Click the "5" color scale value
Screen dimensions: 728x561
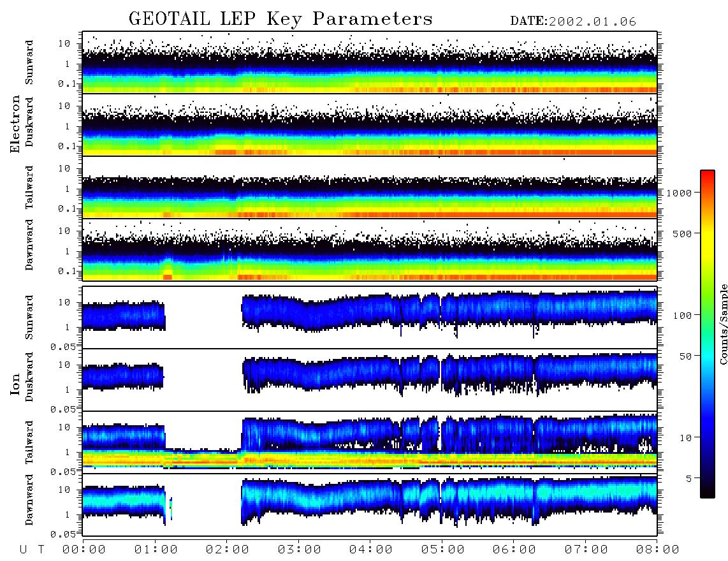click(688, 478)
